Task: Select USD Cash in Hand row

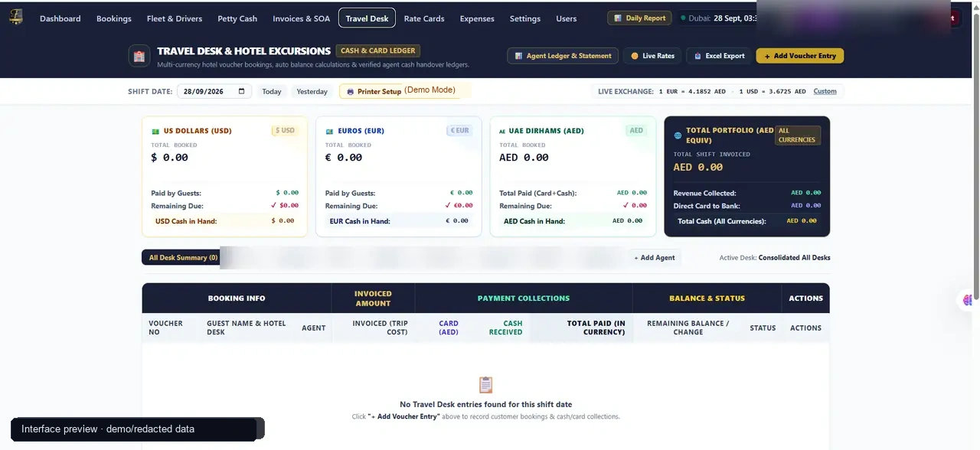Action: [224, 221]
